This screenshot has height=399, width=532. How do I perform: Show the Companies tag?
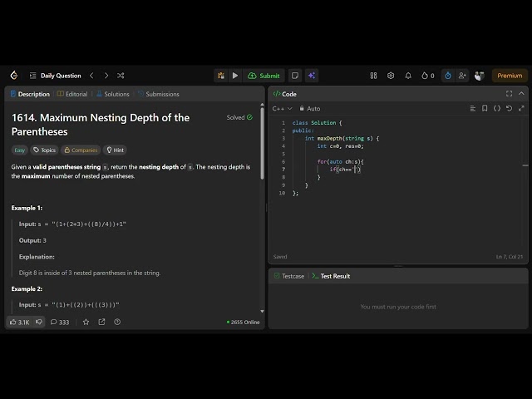[81, 150]
